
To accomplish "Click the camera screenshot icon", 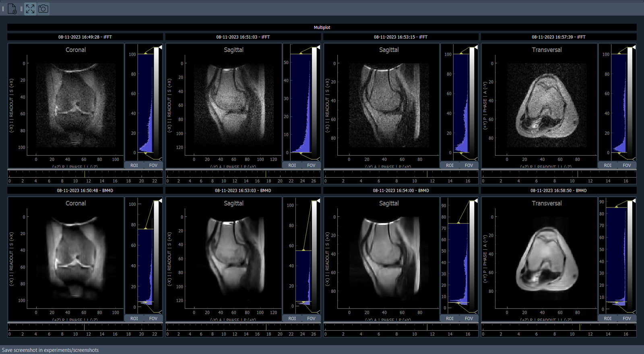I will tap(43, 8).
